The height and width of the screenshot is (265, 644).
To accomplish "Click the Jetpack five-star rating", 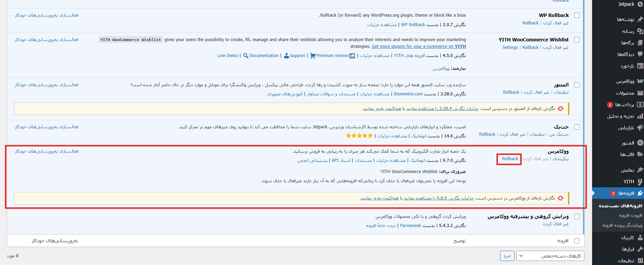I will 359,136.
